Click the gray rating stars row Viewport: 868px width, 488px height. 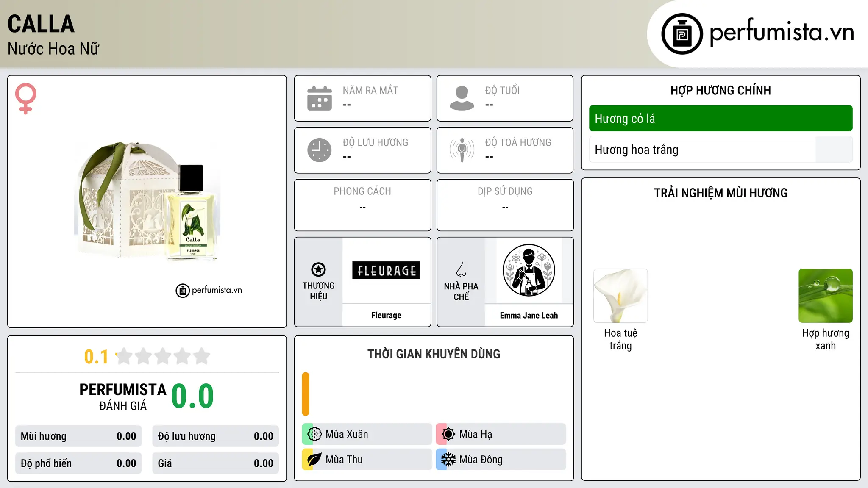(x=163, y=356)
